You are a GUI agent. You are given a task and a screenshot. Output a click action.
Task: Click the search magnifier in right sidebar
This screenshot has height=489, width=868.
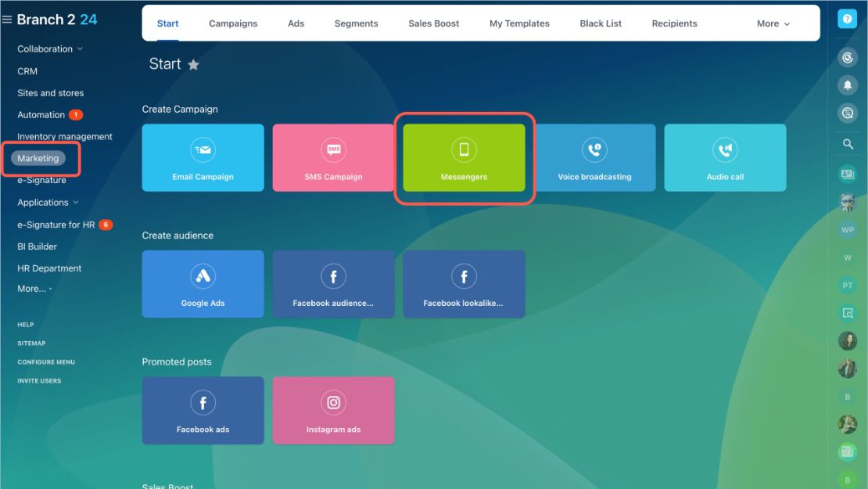848,144
